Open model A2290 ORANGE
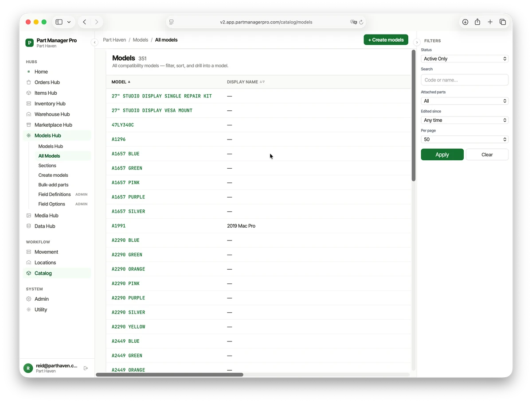 [x=128, y=269]
